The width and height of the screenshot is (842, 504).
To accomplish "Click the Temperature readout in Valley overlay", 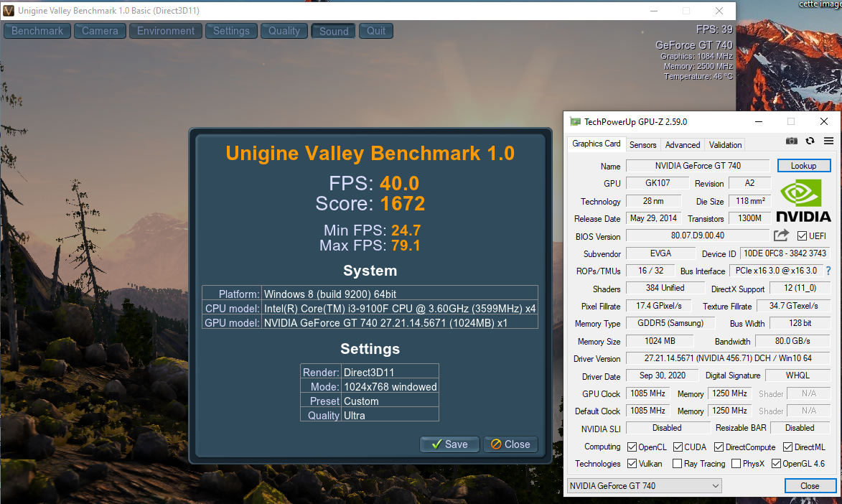I will point(698,77).
